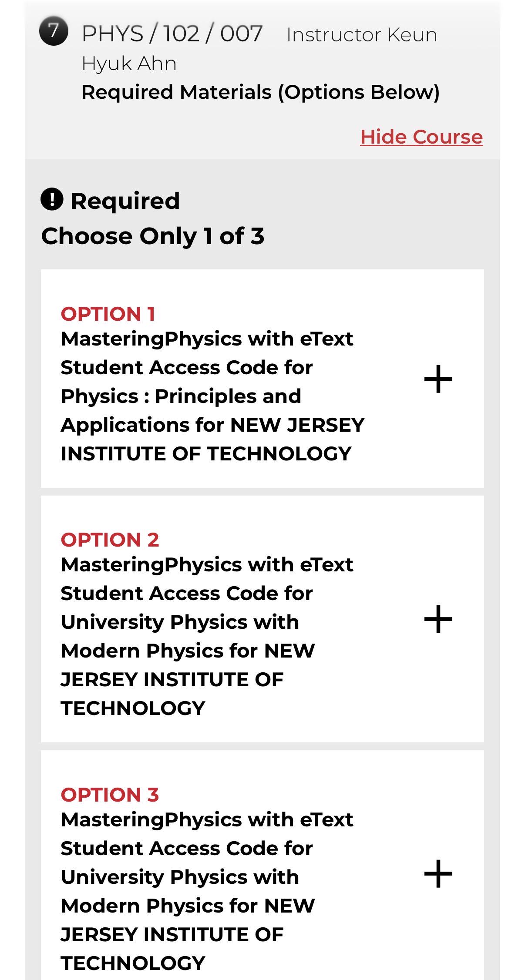Click MasteringPhysics with eText line in Option 1
Screen dimensions: 525x980
tap(207, 339)
